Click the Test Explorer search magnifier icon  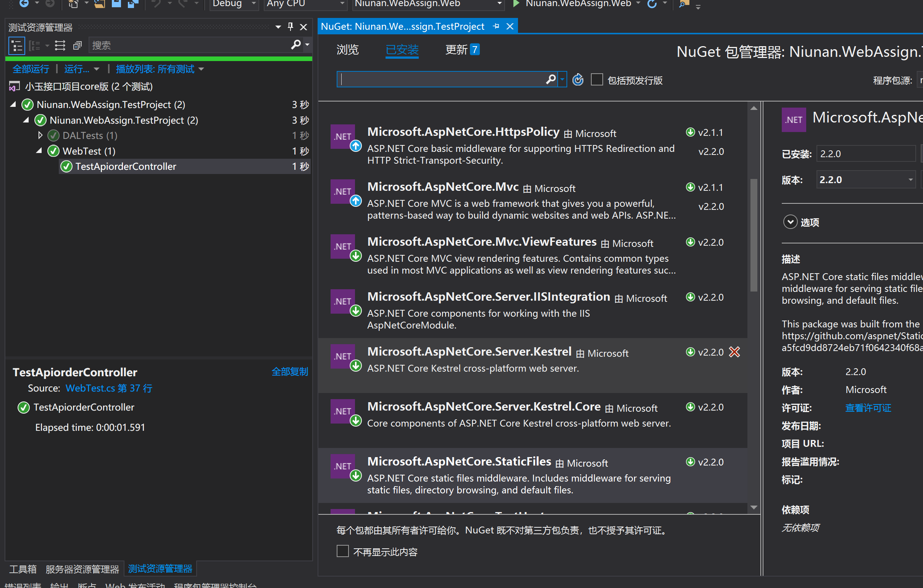pos(295,45)
